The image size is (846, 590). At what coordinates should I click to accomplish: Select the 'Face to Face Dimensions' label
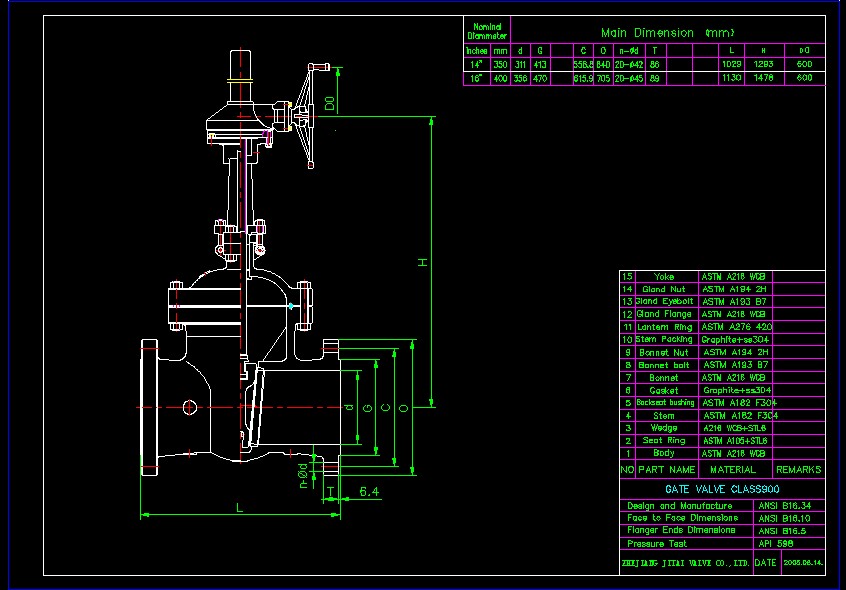pyautogui.click(x=683, y=518)
